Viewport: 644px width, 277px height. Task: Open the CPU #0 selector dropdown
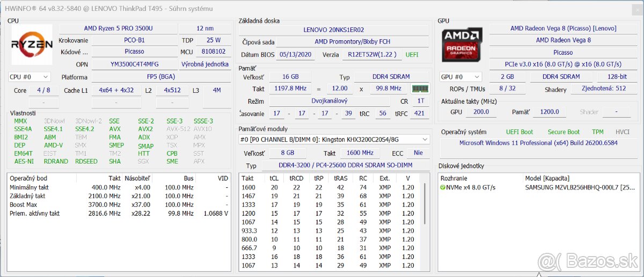tap(30, 77)
